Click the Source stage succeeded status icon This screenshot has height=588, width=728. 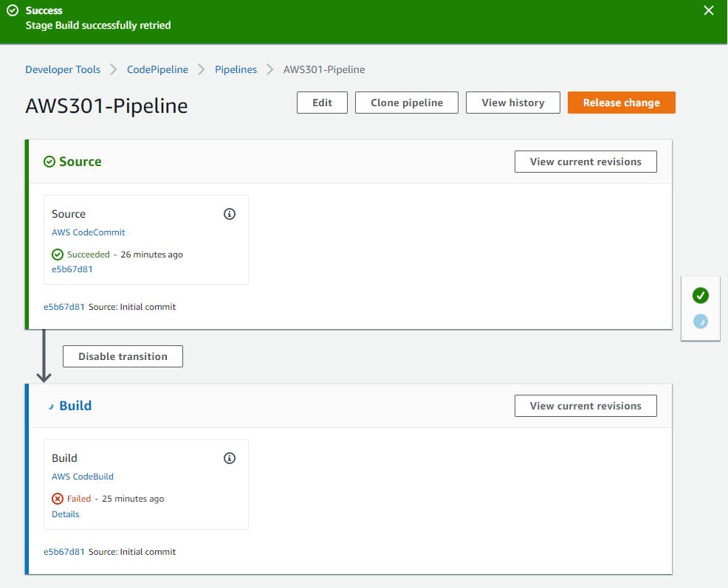click(49, 162)
